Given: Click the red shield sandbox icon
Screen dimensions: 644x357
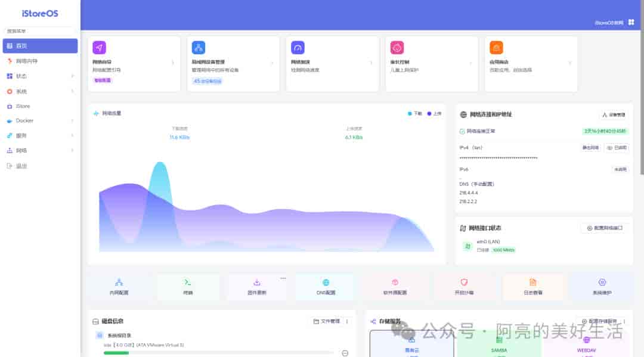Looking at the screenshot, I should pyautogui.click(x=464, y=283).
